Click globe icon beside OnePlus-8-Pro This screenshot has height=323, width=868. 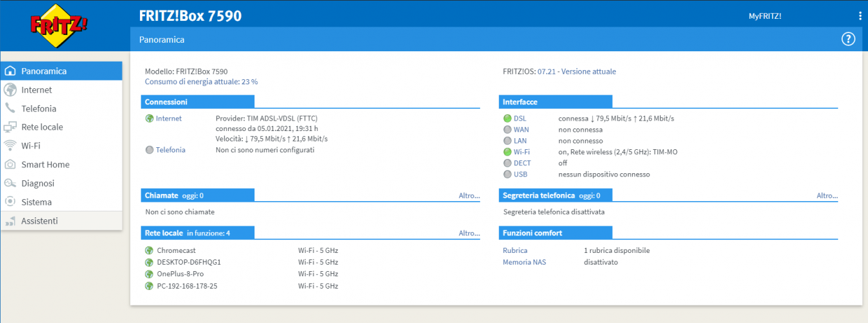pyautogui.click(x=150, y=274)
